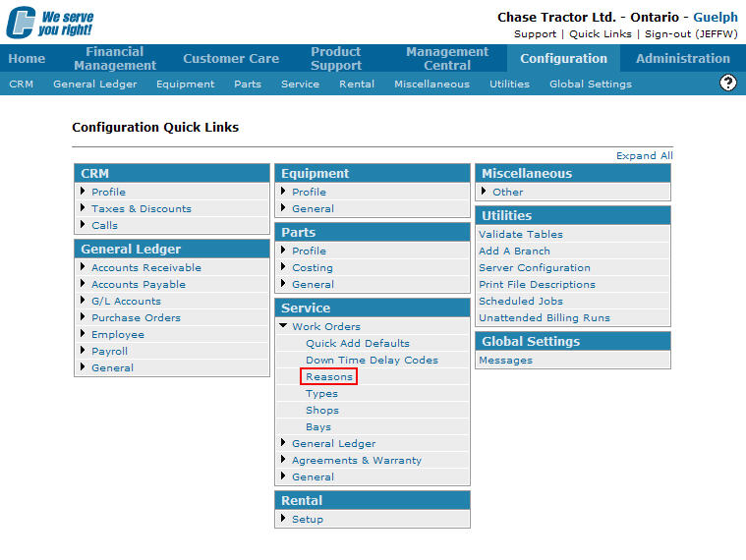
Task: Click the company logo in header
Action: pos(50,23)
